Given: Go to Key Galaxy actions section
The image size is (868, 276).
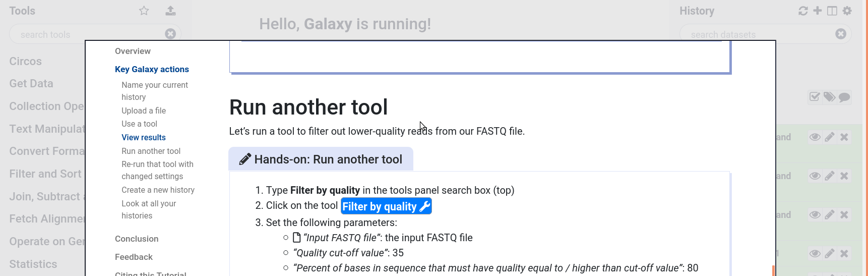Looking at the screenshot, I should [x=152, y=70].
